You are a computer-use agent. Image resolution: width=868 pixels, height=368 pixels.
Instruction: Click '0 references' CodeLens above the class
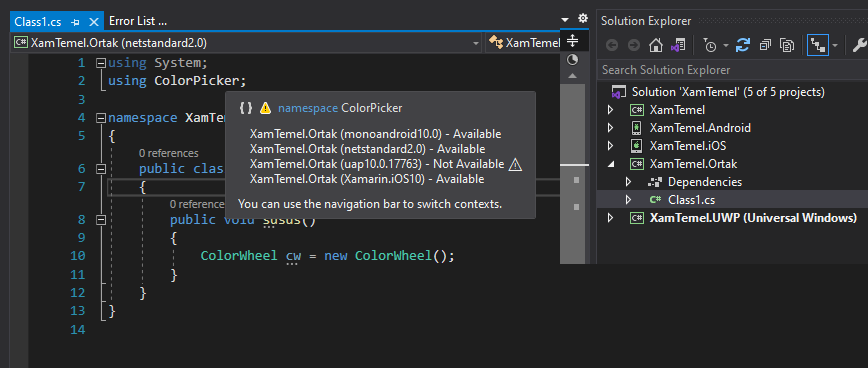pyautogui.click(x=168, y=153)
